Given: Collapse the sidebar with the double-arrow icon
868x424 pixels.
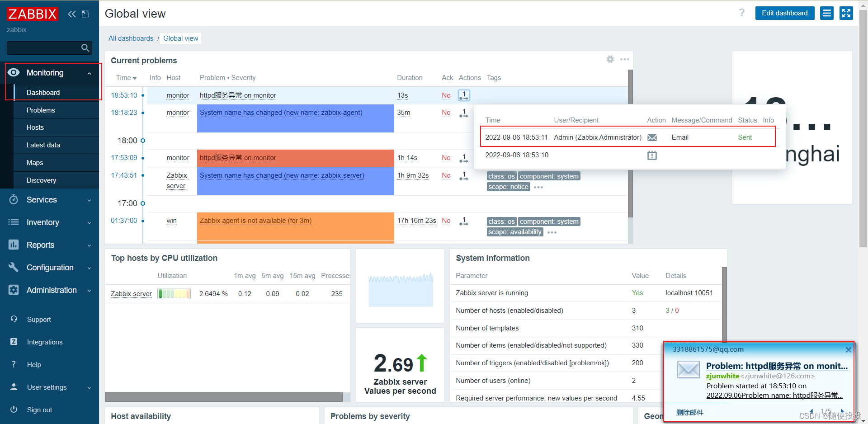Looking at the screenshot, I should point(71,14).
